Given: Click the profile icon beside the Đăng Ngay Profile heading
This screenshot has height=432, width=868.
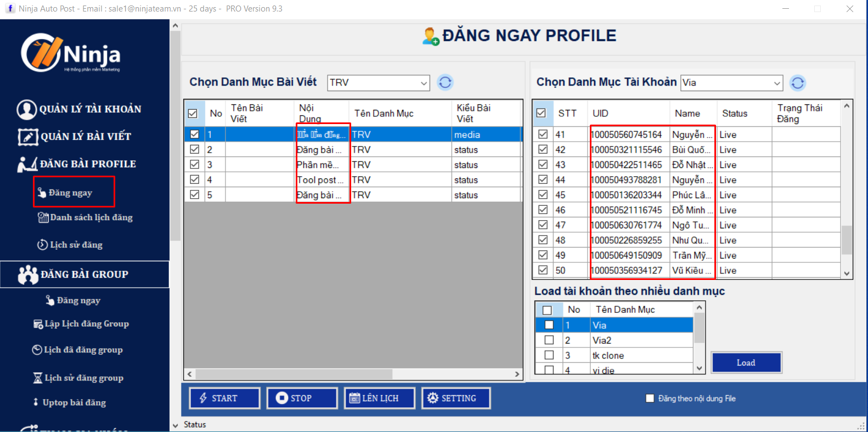Looking at the screenshot, I should (431, 37).
